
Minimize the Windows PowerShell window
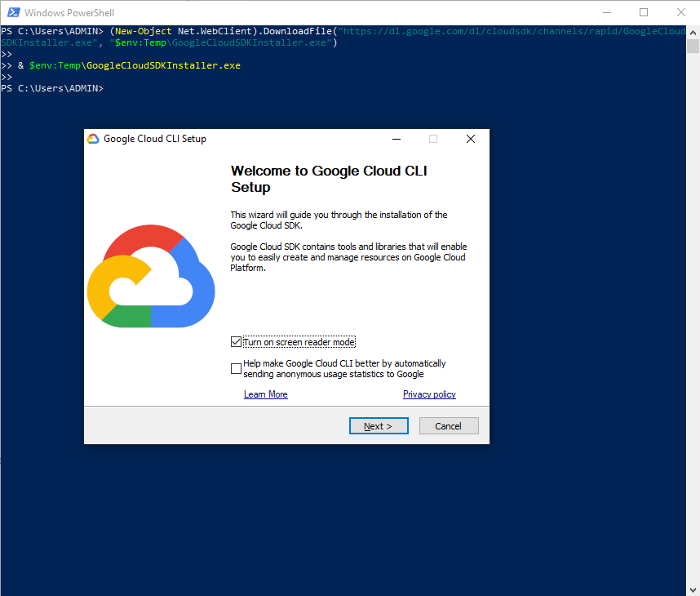tap(606, 12)
